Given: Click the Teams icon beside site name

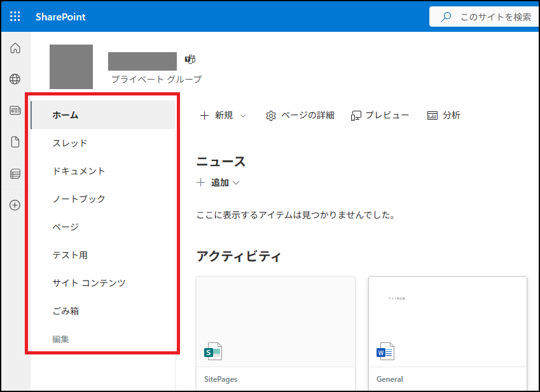Looking at the screenshot, I should pyautogui.click(x=190, y=59).
